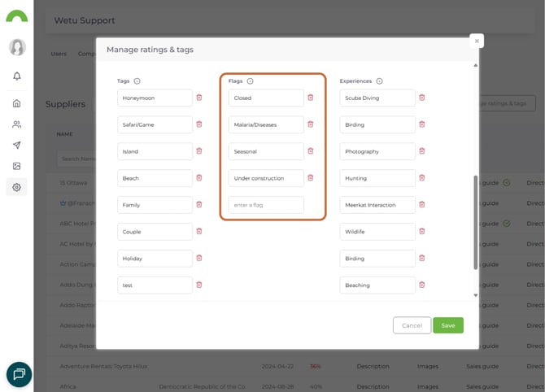
Task: Open notifications bell in sidebar
Action: click(x=17, y=76)
